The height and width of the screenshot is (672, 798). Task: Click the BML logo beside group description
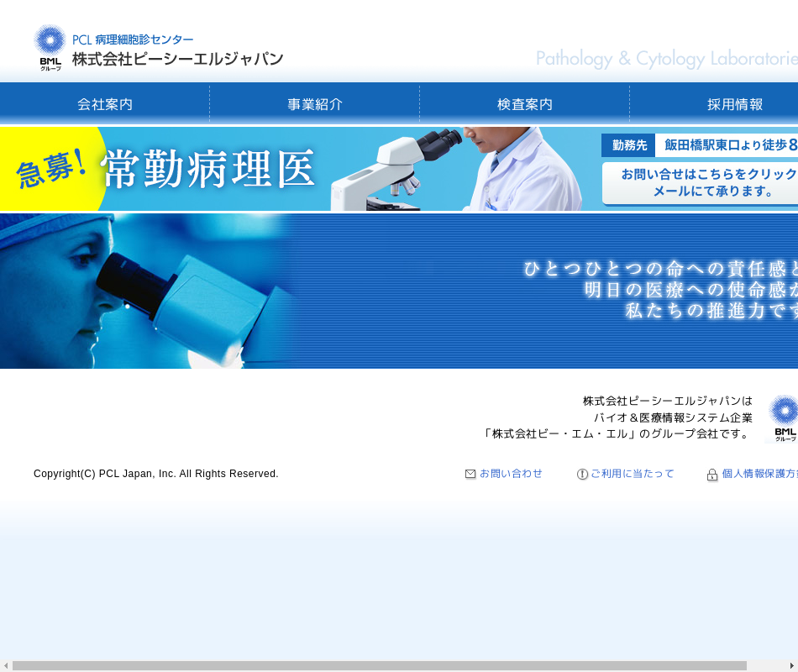(x=784, y=417)
